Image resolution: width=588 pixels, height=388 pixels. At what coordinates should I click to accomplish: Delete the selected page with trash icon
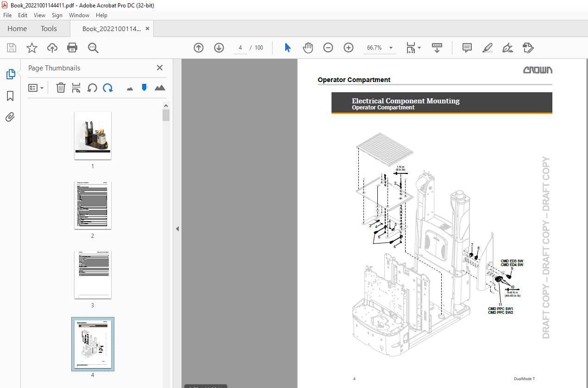point(61,88)
